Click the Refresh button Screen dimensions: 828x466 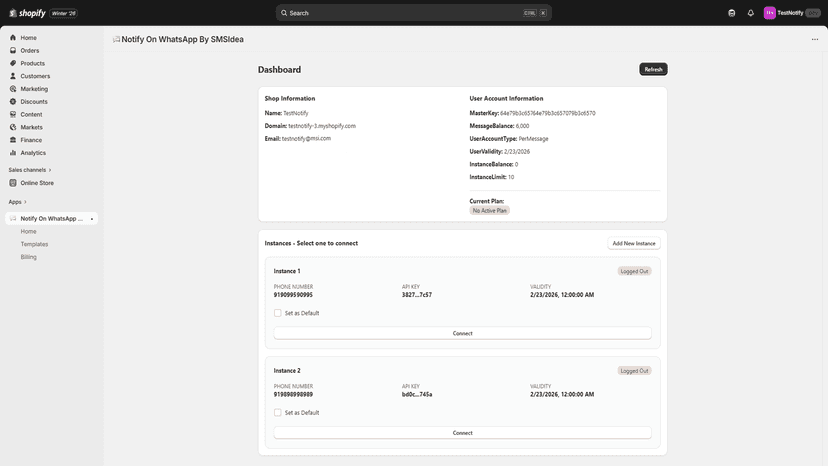(x=653, y=69)
